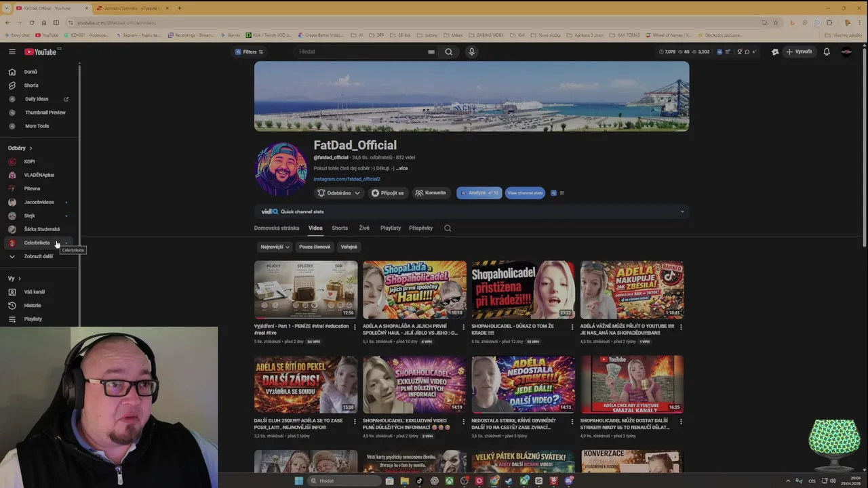Image resolution: width=868 pixels, height=488 pixels.
Task: Select the Videa tab
Action: pyautogui.click(x=315, y=228)
